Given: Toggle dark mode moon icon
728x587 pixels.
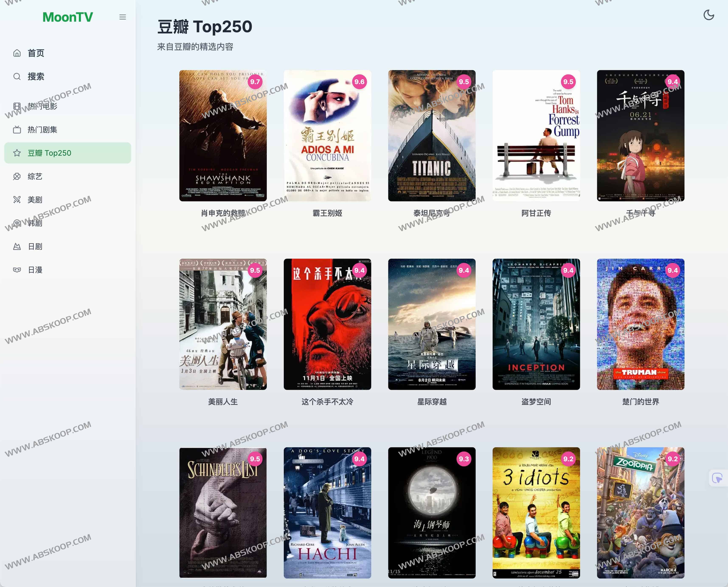Looking at the screenshot, I should pyautogui.click(x=708, y=15).
